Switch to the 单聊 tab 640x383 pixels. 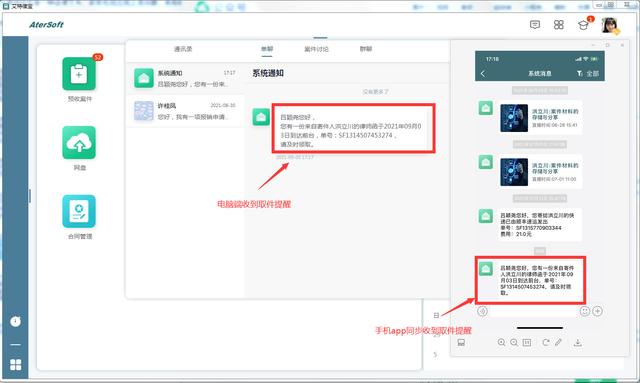point(267,49)
